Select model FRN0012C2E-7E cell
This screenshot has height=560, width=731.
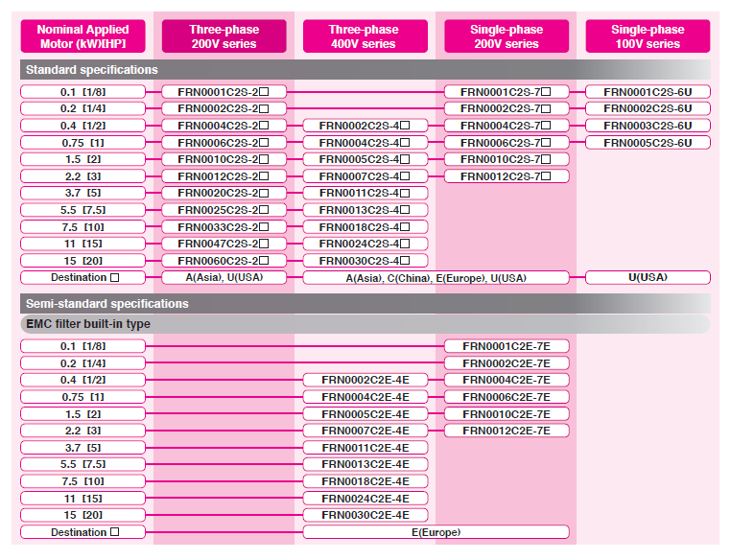click(x=507, y=431)
